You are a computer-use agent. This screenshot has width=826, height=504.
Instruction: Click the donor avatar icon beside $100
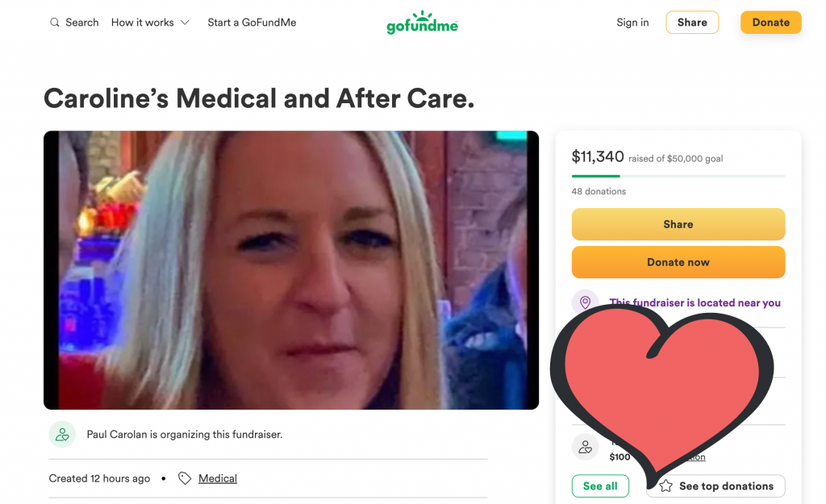(585, 448)
